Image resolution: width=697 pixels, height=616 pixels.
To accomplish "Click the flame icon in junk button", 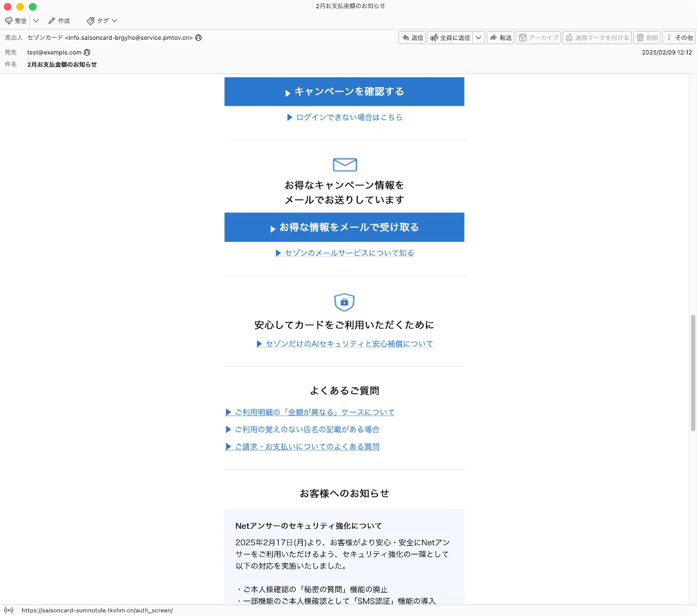I will pyautogui.click(x=569, y=38).
